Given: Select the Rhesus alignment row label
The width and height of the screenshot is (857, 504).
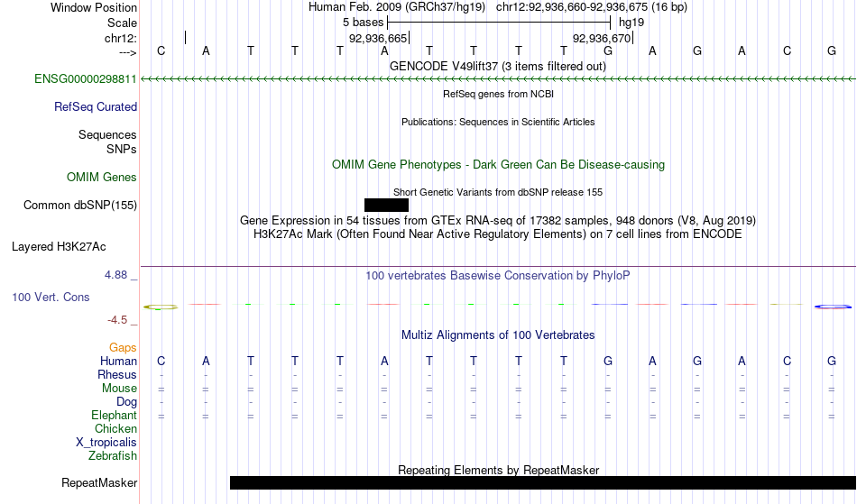Looking at the screenshot, I should tap(117, 375).
